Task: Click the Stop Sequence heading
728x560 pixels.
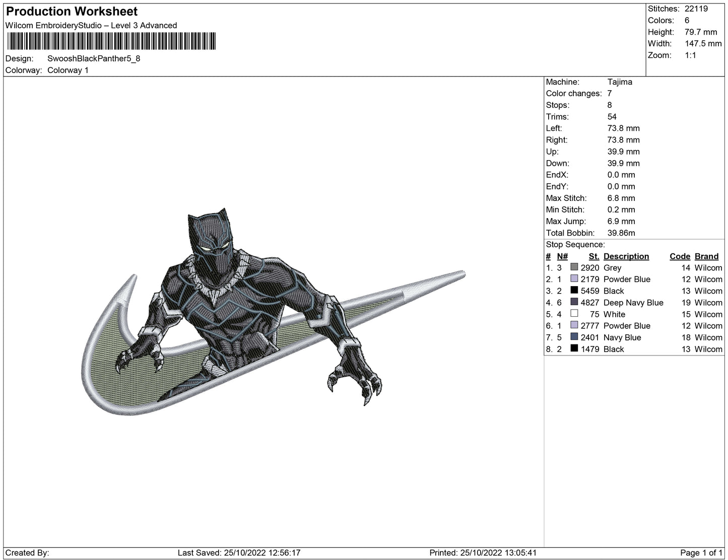Action: click(x=575, y=244)
